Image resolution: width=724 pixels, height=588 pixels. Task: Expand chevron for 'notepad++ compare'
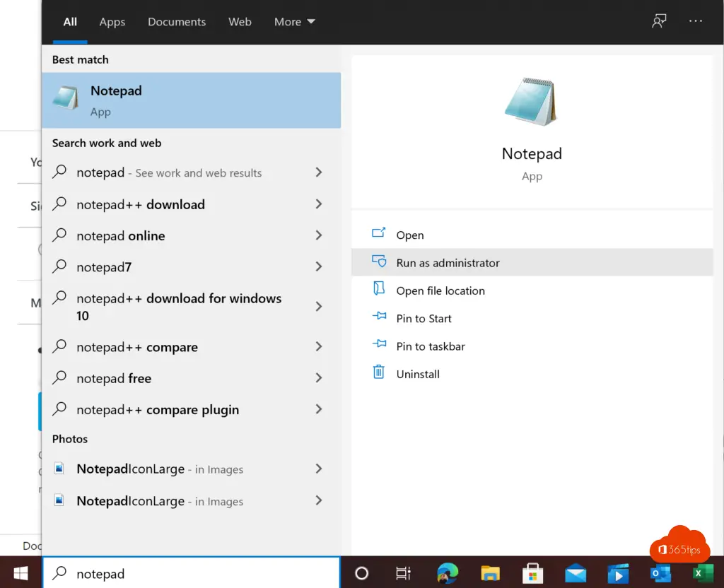coord(319,346)
